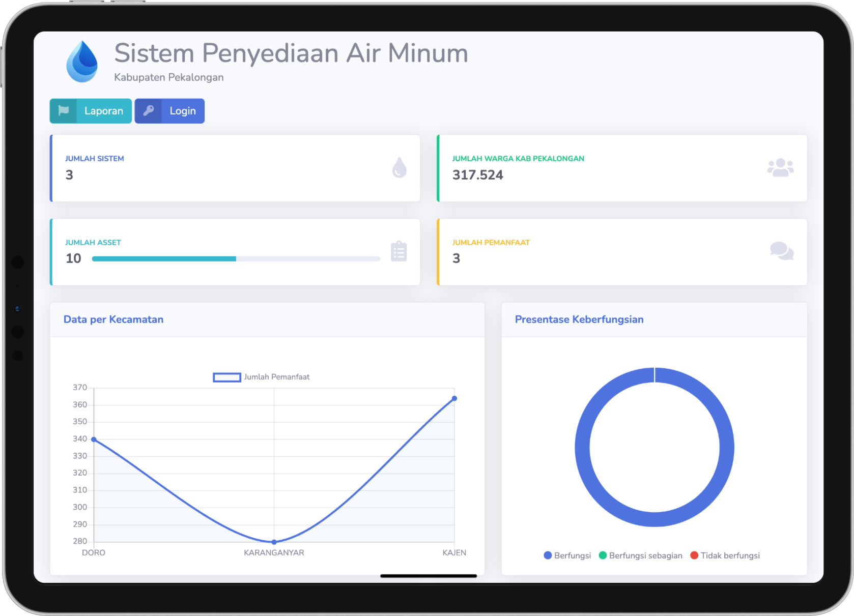Click the JUMLAH WARGA KAB PEKALONGAN label
Image resolution: width=854 pixels, height=616 pixels.
(x=518, y=159)
